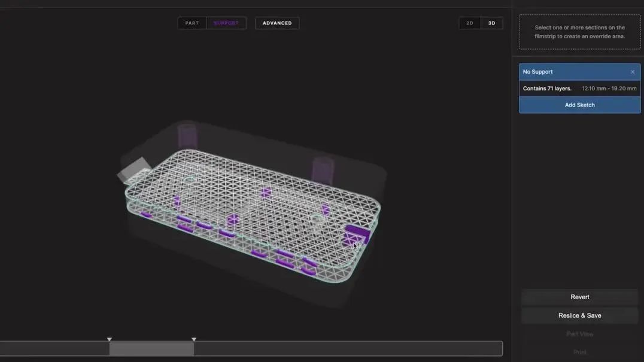Viewport: 644px width, 362px height.
Task: Click the dimmed Part View button
Action: pos(579,334)
